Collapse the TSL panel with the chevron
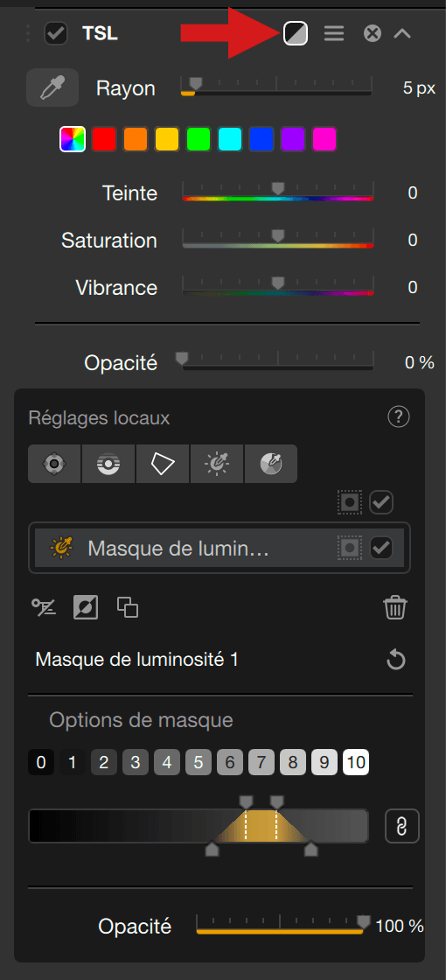 pyautogui.click(x=402, y=33)
